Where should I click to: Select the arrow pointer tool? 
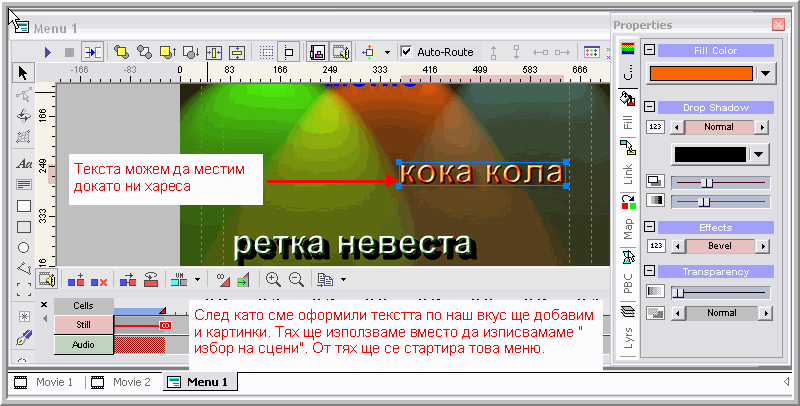coord(23,73)
